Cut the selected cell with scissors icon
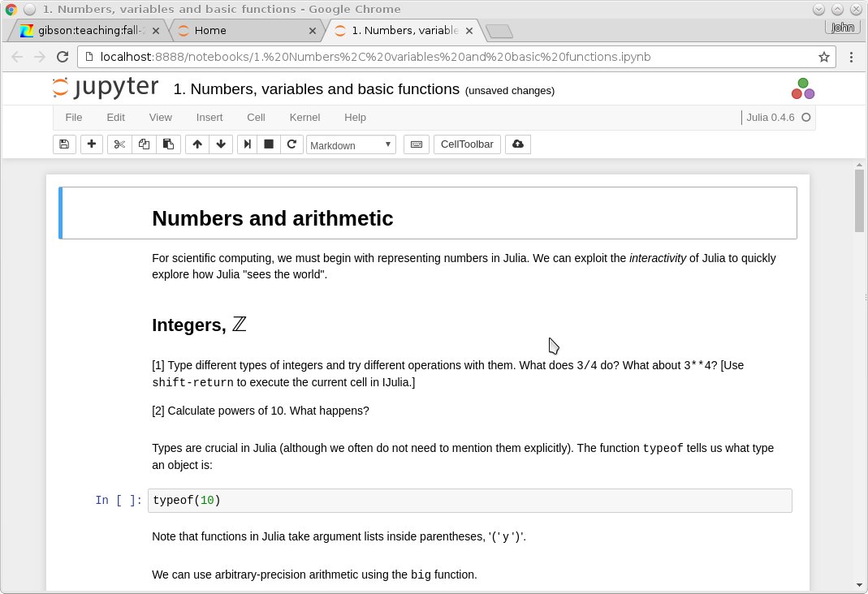This screenshot has width=868, height=594. (x=119, y=144)
